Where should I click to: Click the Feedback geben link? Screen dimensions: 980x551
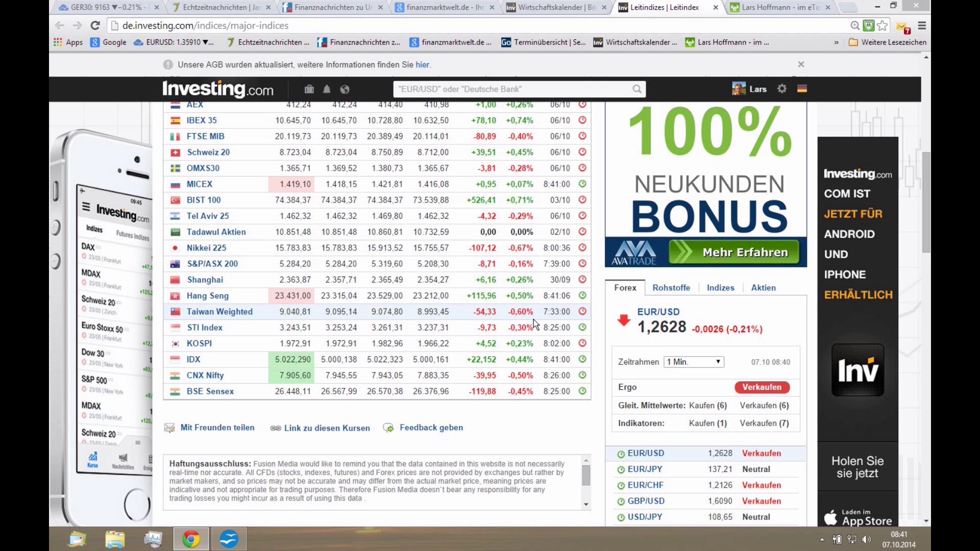coord(431,428)
